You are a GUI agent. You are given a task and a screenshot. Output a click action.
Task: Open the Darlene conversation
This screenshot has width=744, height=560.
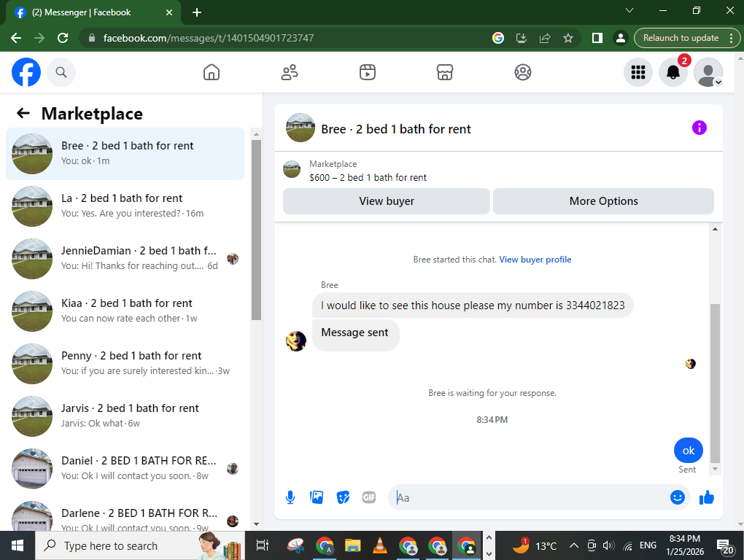(125, 515)
